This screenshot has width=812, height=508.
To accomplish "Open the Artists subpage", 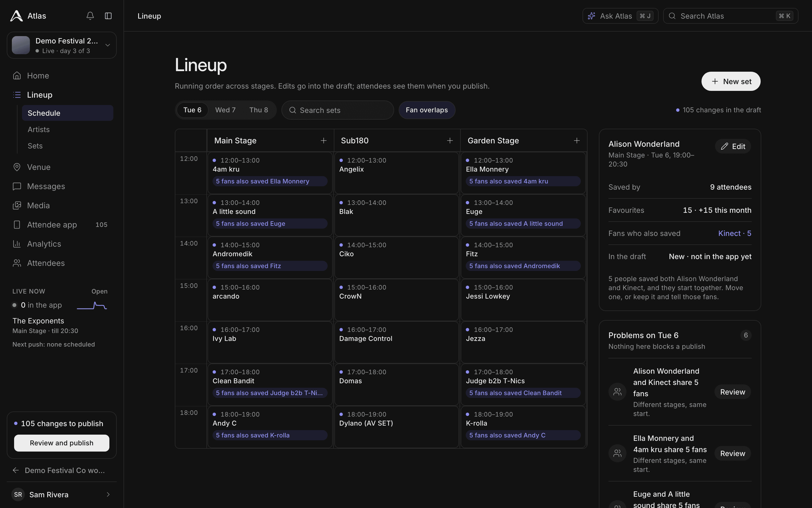I will (x=67, y=129).
